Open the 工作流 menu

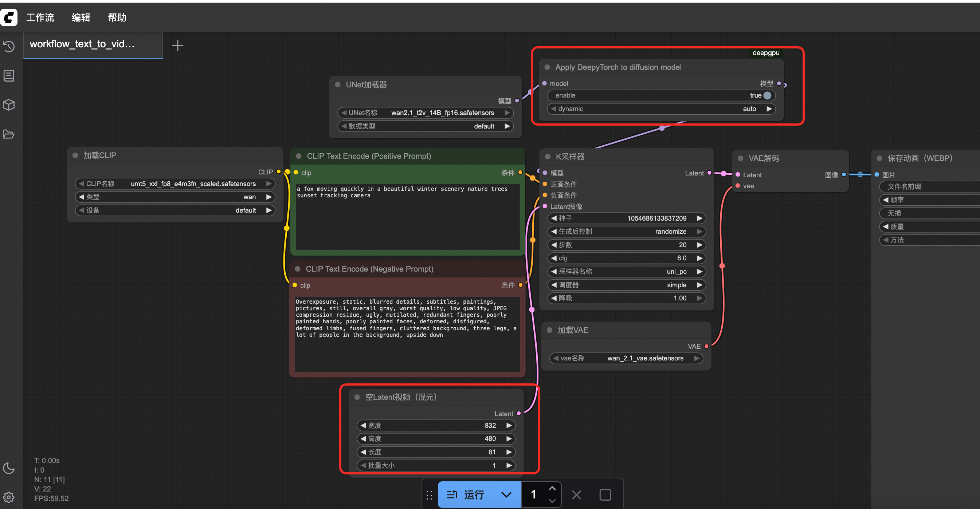pos(40,17)
